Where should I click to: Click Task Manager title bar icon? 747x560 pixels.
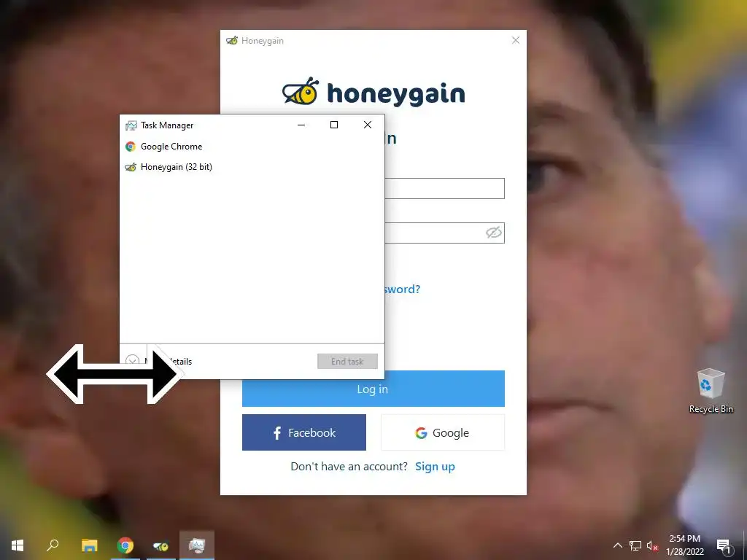(131, 125)
